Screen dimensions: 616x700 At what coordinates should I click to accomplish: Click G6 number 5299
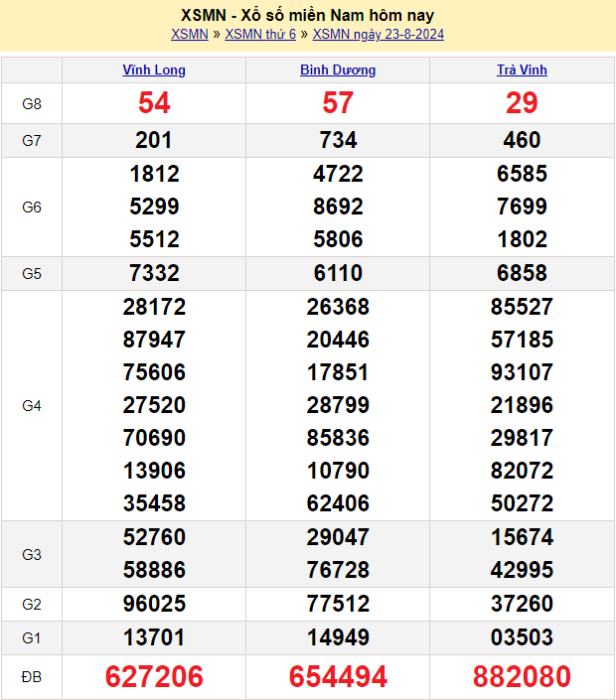(x=154, y=207)
